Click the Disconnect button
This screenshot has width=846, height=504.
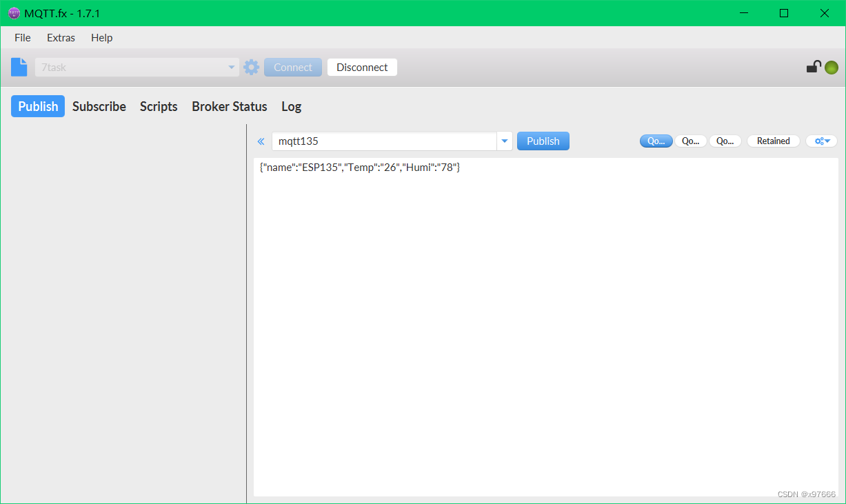click(x=362, y=68)
